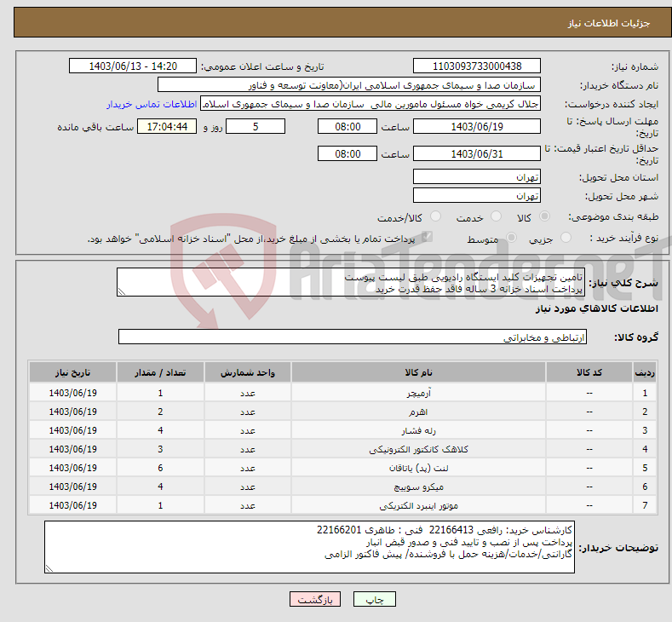Click quantity 3 in کلاهک کانکتور row
This screenshot has height=622, width=672.
pyautogui.click(x=160, y=449)
